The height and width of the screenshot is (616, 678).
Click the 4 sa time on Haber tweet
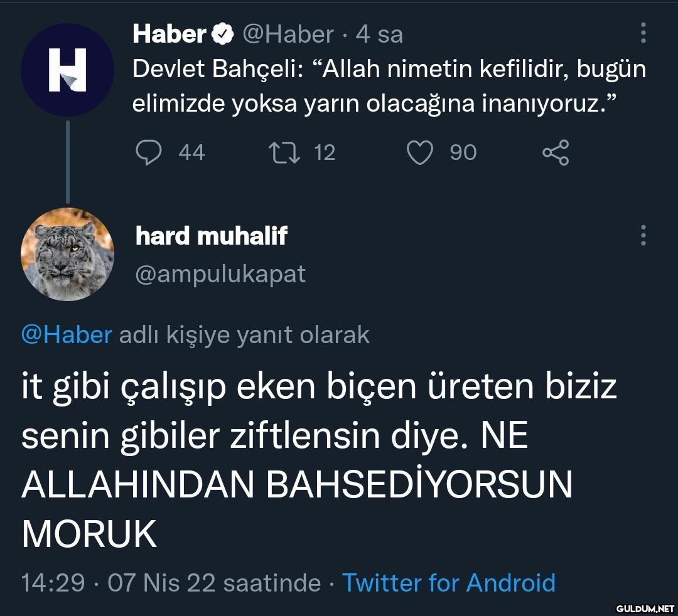(379, 34)
